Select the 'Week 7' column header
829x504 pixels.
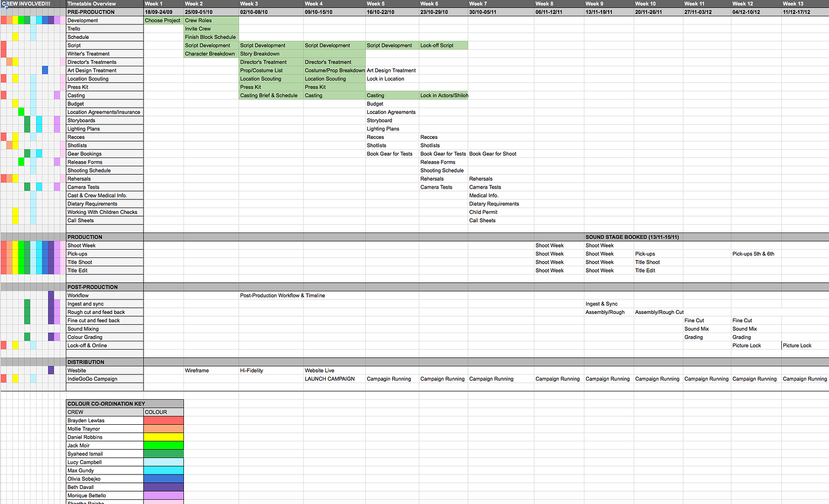click(501, 4)
